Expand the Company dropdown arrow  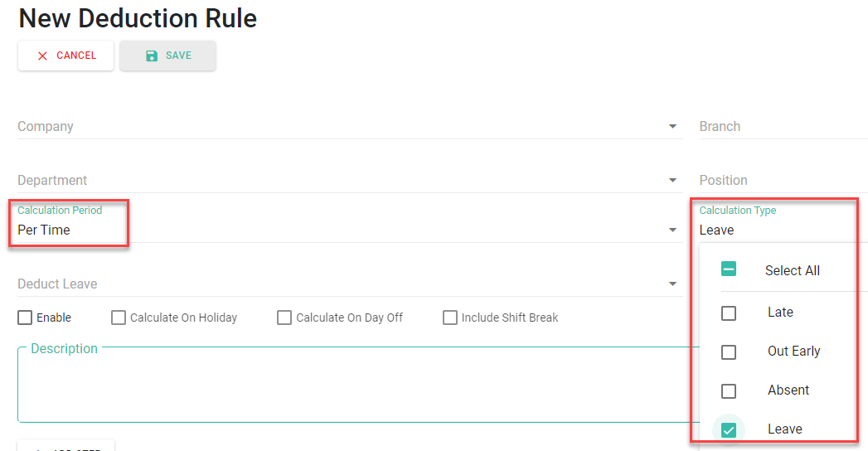(672, 127)
